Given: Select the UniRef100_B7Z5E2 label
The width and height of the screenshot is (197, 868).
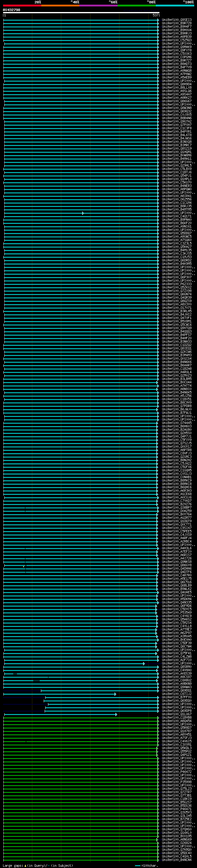Looking at the screenshot, I should (x=177, y=819).
